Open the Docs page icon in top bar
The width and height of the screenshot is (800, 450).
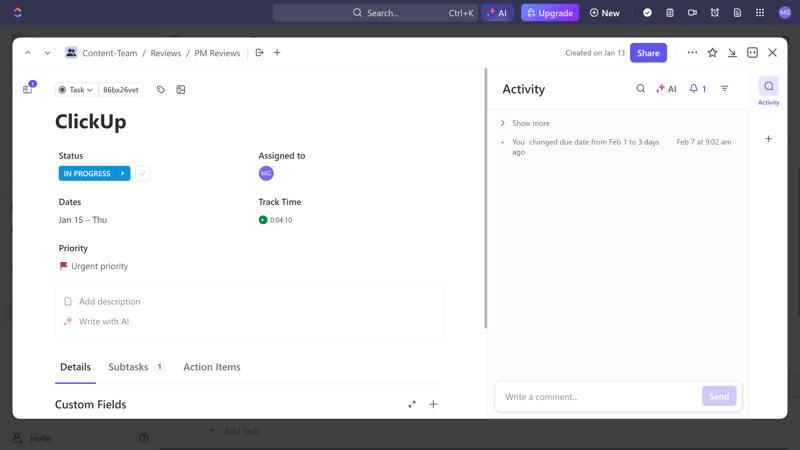click(737, 13)
